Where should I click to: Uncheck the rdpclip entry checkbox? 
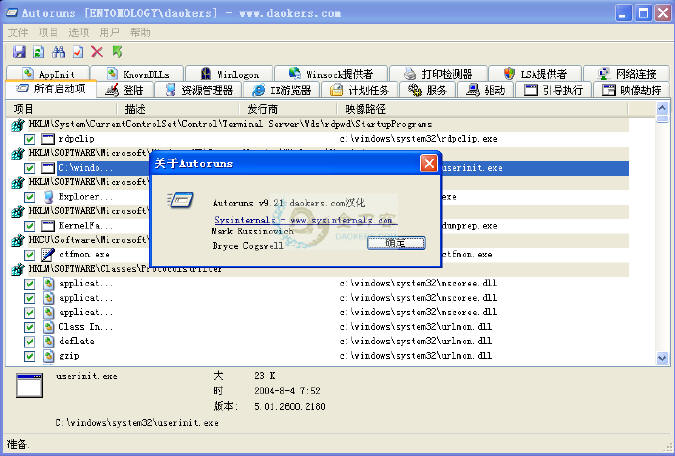coord(29,139)
